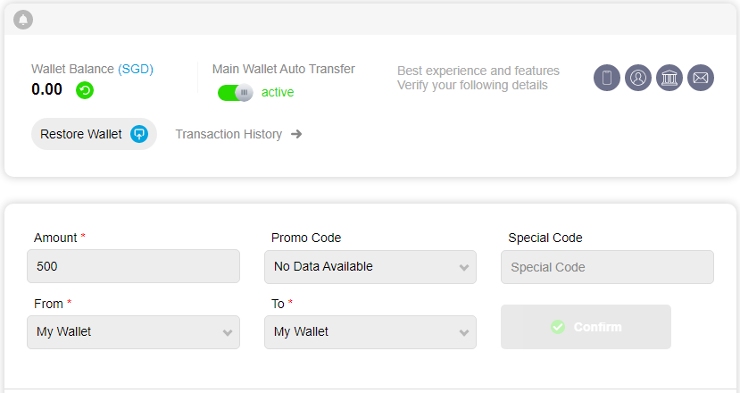Viewport: 740px width, 393px height.
Task: Click the Transaction History arrow icon
Action: pyautogui.click(x=296, y=134)
